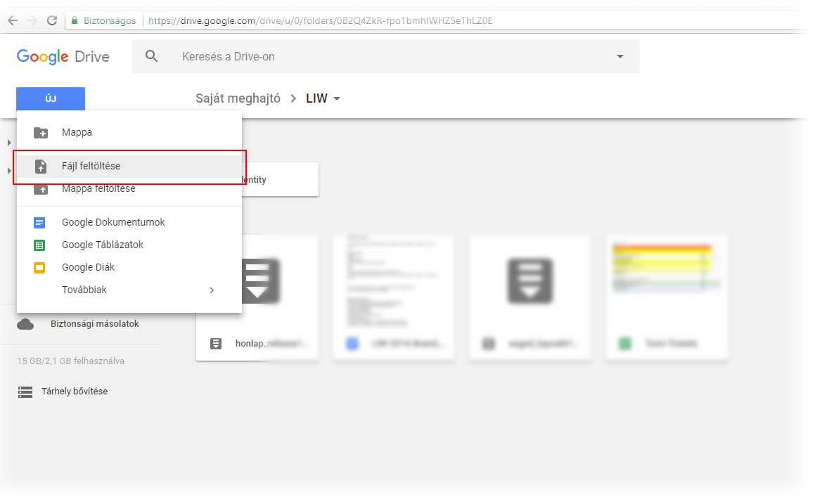
Task: Click the search magnifier icon
Action: click(151, 56)
